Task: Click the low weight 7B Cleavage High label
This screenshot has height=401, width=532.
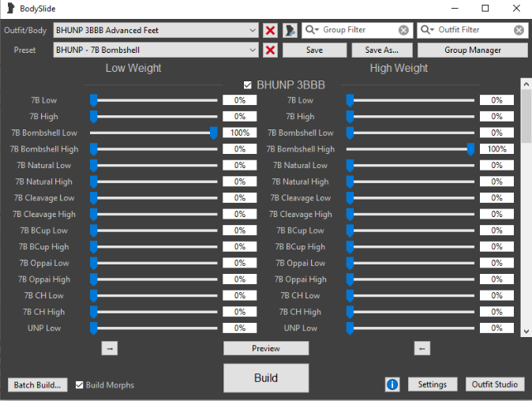Action: [44, 215]
